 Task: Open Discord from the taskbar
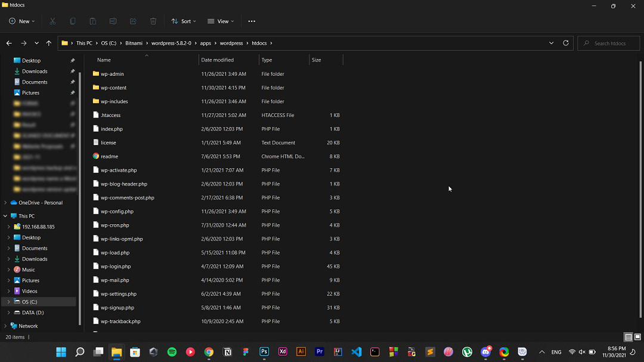point(485,352)
